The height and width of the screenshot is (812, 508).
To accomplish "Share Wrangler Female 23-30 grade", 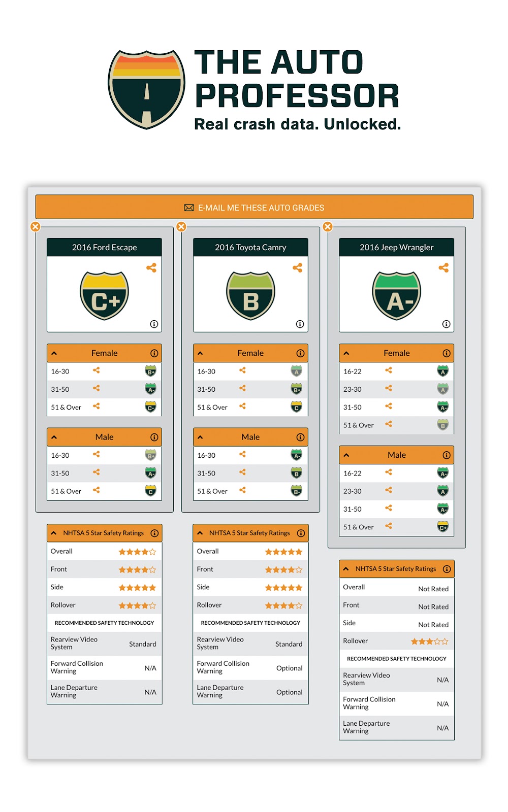I will tap(389, 388).
